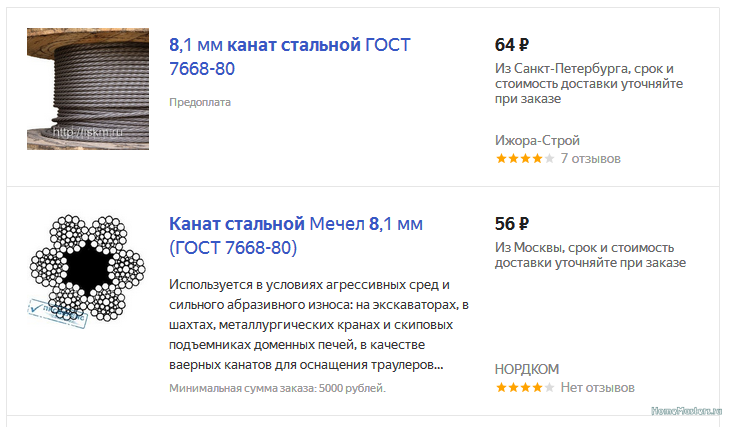Click the blue stamp badge on rope diagram
Screen dimensions: 735x427
pos(57,308)
